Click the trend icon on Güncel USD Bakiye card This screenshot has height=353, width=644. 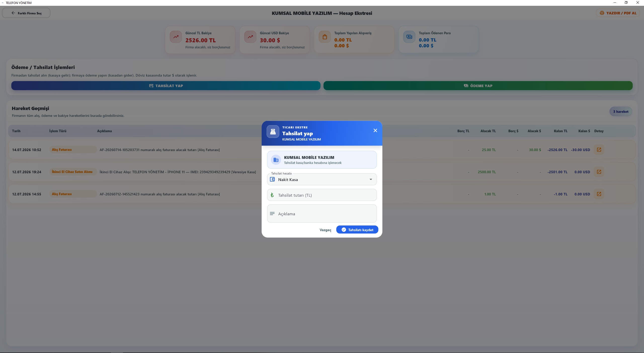point(250,37)
